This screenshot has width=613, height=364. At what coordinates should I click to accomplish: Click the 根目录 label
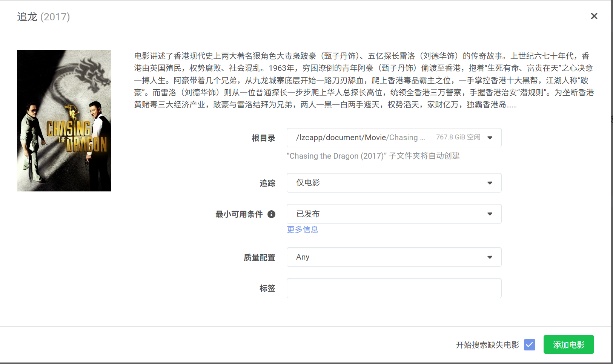pyautogui.click(x=263, y=138)
